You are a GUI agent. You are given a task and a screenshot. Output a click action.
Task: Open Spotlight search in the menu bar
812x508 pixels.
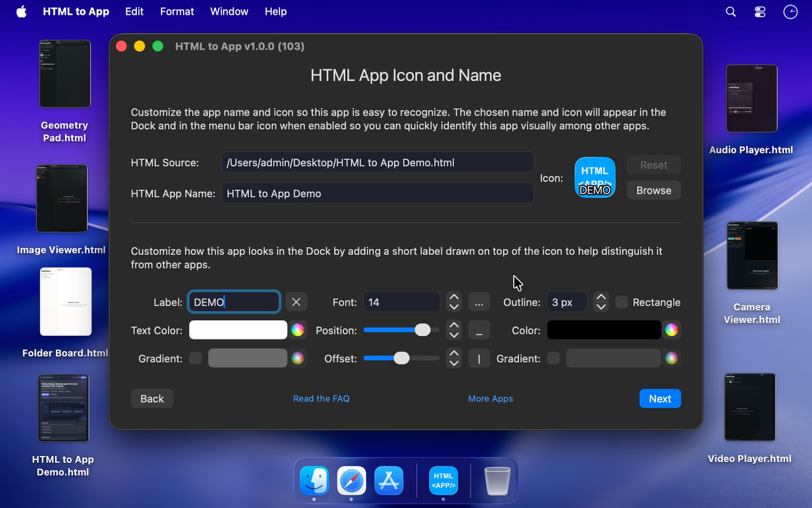click(x=731, y=12)
